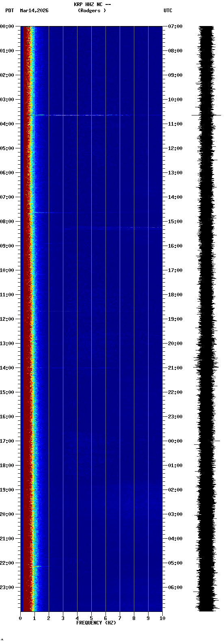
Task: Click the 06:00 UTC time label
Action: (x=175, y=587)
